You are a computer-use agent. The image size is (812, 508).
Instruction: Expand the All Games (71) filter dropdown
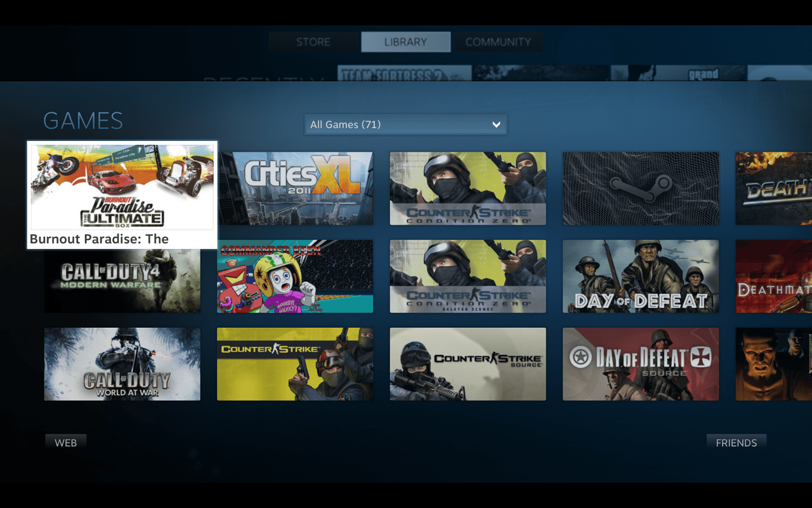coord(406,124)
